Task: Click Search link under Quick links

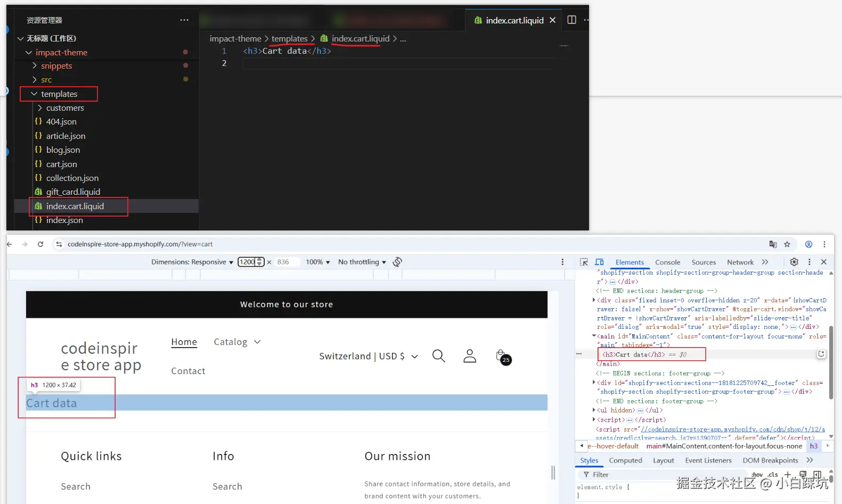Action: [76, 486]
